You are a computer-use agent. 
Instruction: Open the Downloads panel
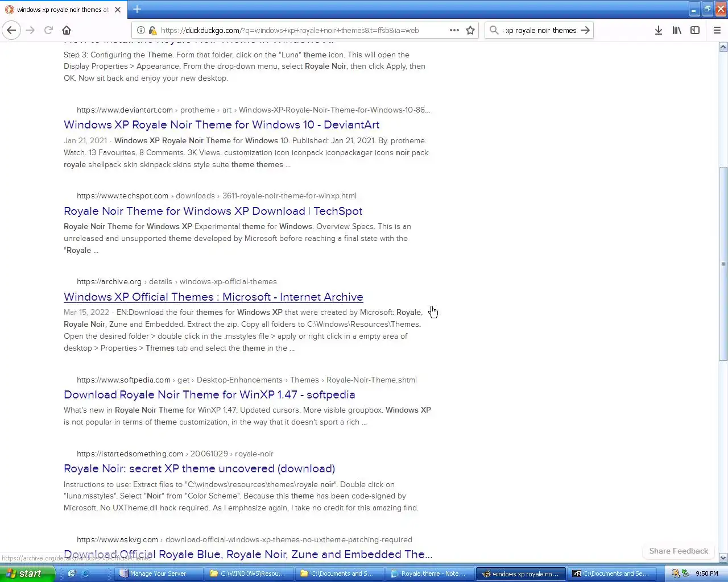coord(658,30)
